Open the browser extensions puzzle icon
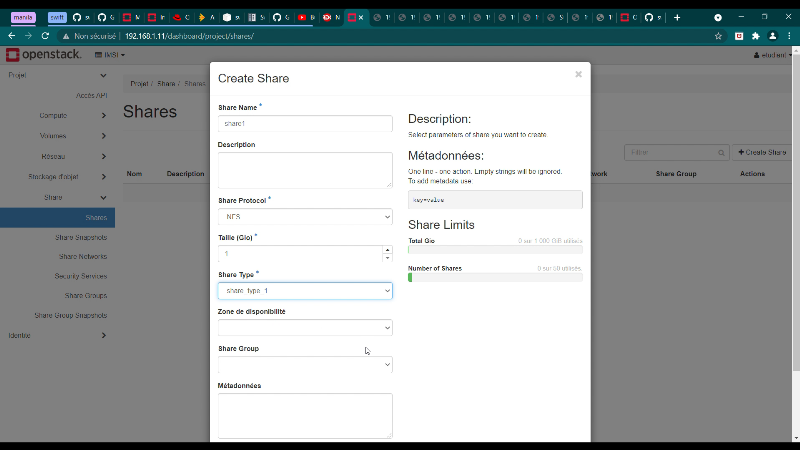Viewport: 800px width, 450px height. [755, 35]
